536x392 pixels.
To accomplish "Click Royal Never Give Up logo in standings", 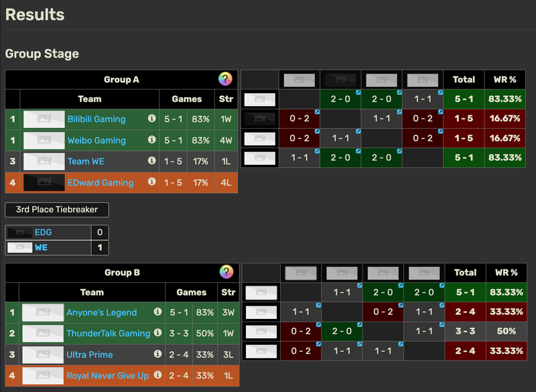I will click(x=43, y=376).
